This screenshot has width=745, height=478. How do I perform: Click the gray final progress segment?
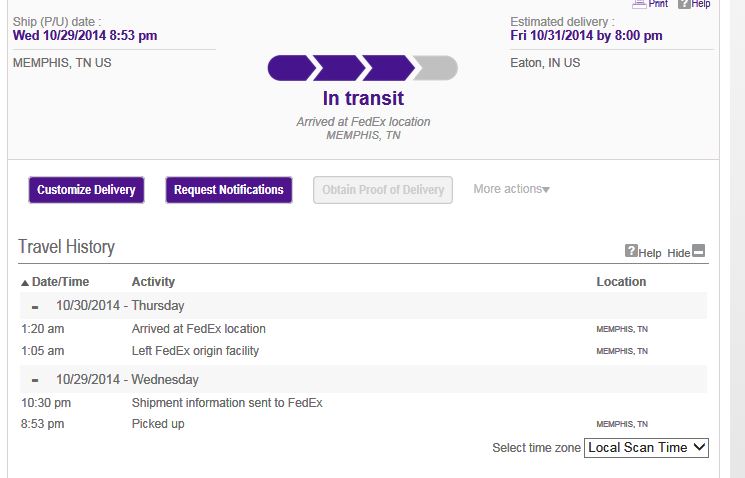point(436,68)
